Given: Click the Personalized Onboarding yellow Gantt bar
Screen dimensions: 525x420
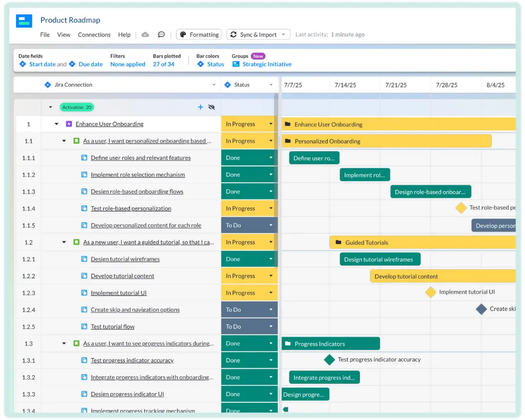Looking at the screenshot, I should pos(386,141).
